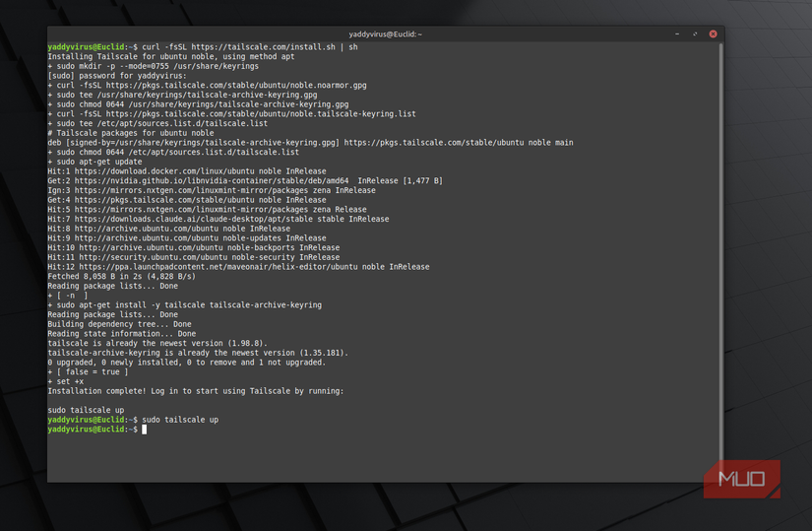
Task: Click the 'deb [signed-by=' repository line
Action: [x=310, y=143]
